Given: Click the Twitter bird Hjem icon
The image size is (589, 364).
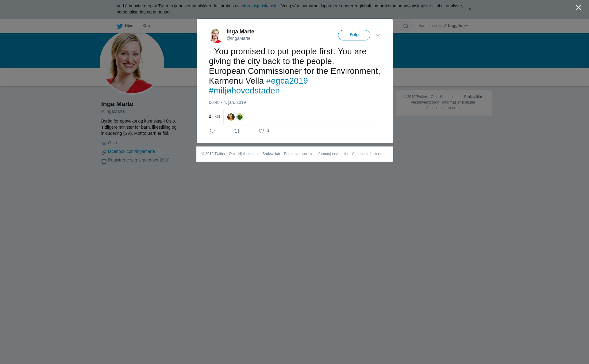Looking at the screenshot, I should [x=120, y=26].
